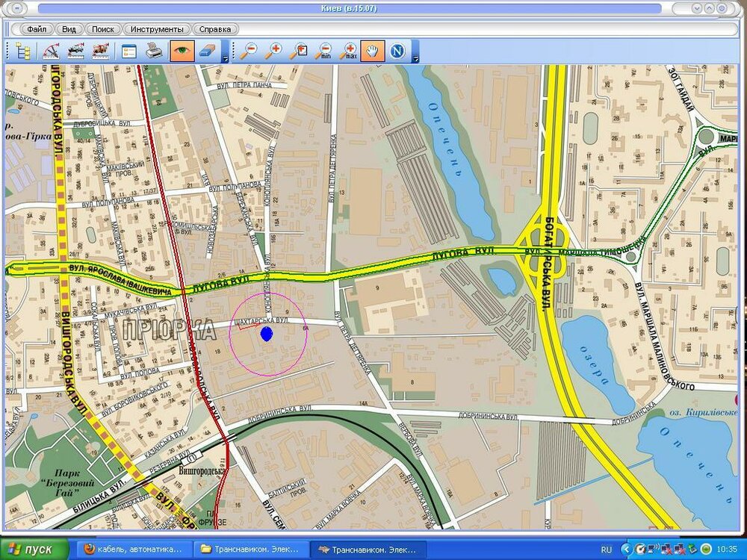Toggle the north orientation compass button
747x560 pixels.
point(397,52)
